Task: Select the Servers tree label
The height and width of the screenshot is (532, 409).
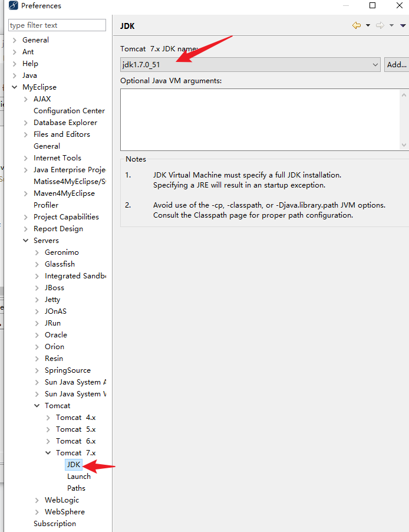Action: click(x=46, y=241)
